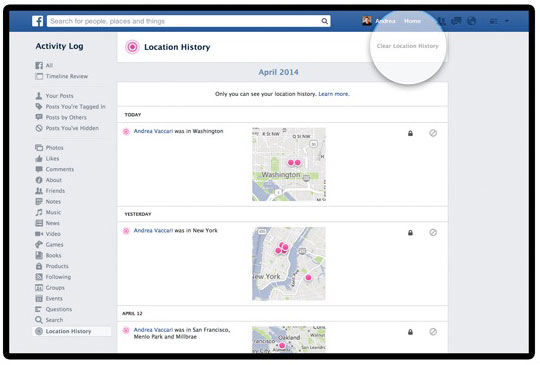Open Posts You're Tagged In

click(x=75, y=106)
